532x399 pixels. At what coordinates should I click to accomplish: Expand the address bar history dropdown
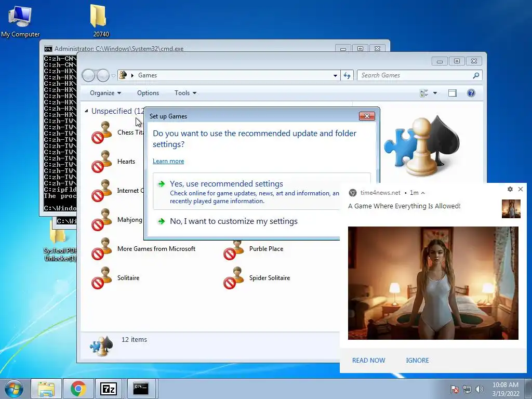coord(335,75)
